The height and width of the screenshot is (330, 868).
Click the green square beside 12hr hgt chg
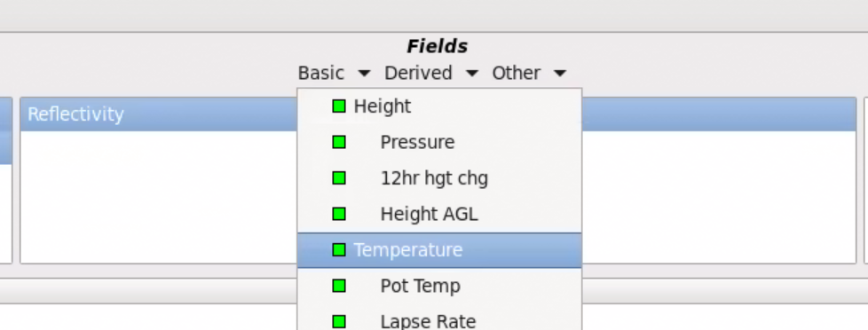click(x=339, y=177)
